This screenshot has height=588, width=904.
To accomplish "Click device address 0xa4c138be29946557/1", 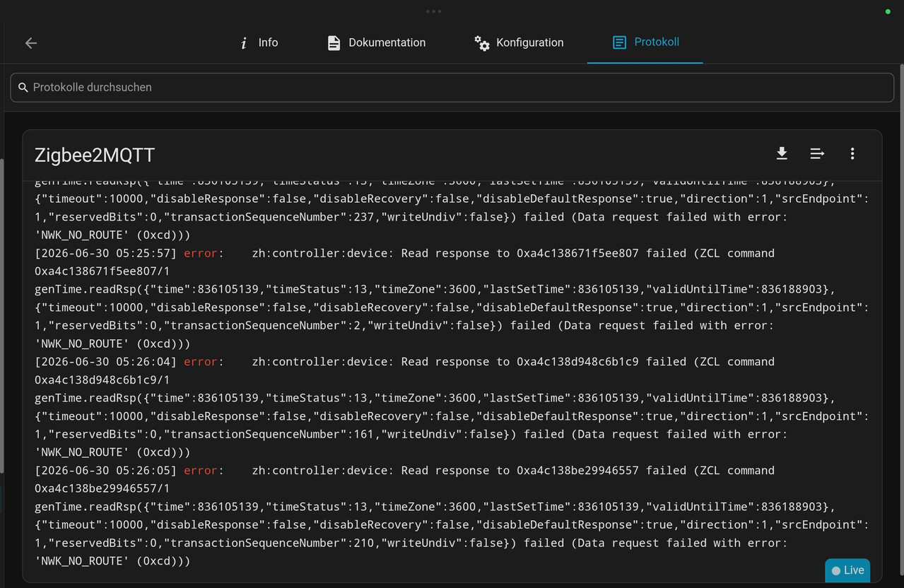I will click(x=102, y=488).
